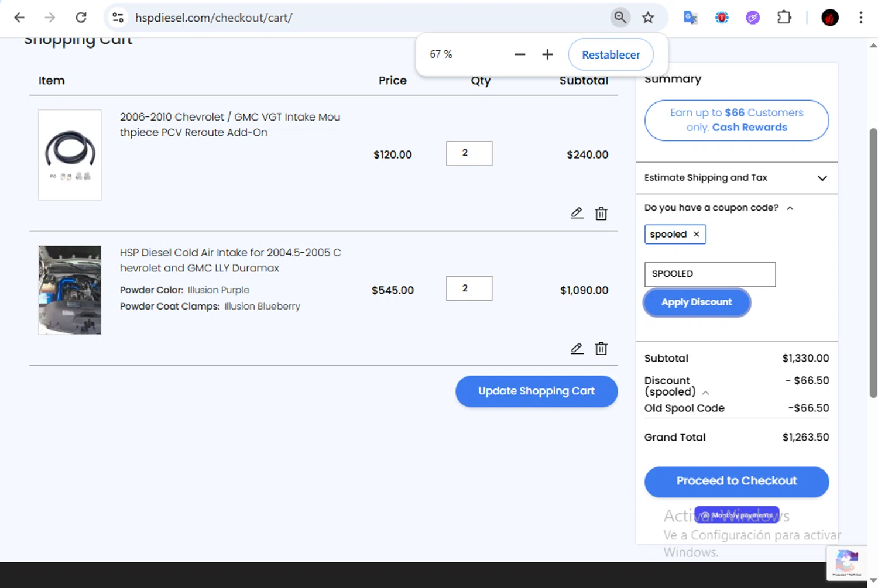
Task: Remove the applied spooled coupon tag
Action: pos(696,234)
